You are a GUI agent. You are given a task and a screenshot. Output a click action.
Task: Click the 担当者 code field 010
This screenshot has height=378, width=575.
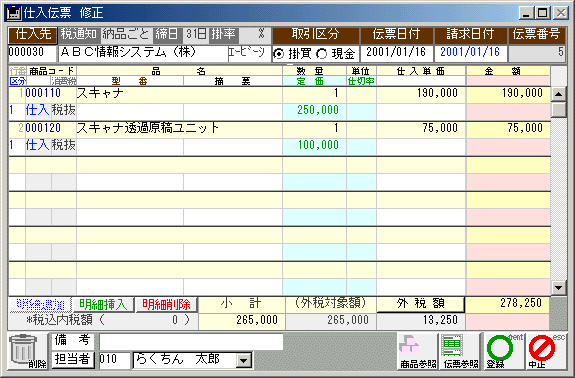(114, 360)
